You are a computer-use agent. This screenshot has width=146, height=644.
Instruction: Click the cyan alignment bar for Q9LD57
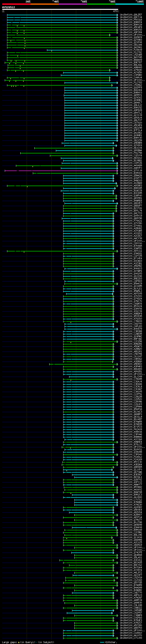(x=63, y=15)
